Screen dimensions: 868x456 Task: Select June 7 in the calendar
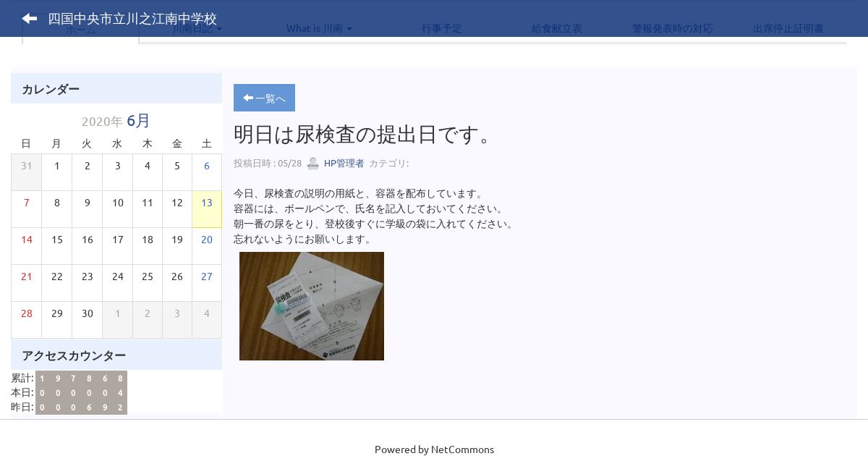[x=27, y=209]
